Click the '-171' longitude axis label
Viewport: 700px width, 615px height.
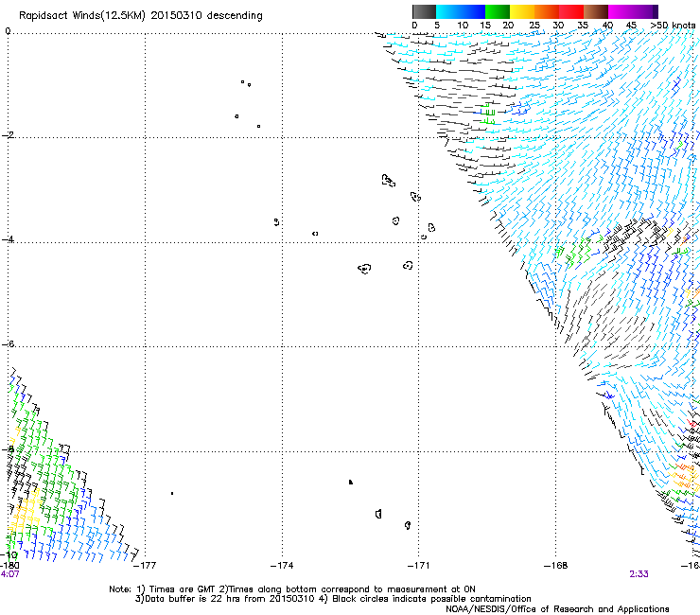tap(419, 566)
